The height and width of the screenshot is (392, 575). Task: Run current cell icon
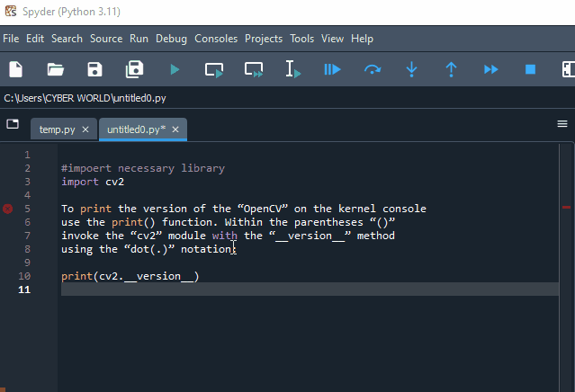[214, 69]
